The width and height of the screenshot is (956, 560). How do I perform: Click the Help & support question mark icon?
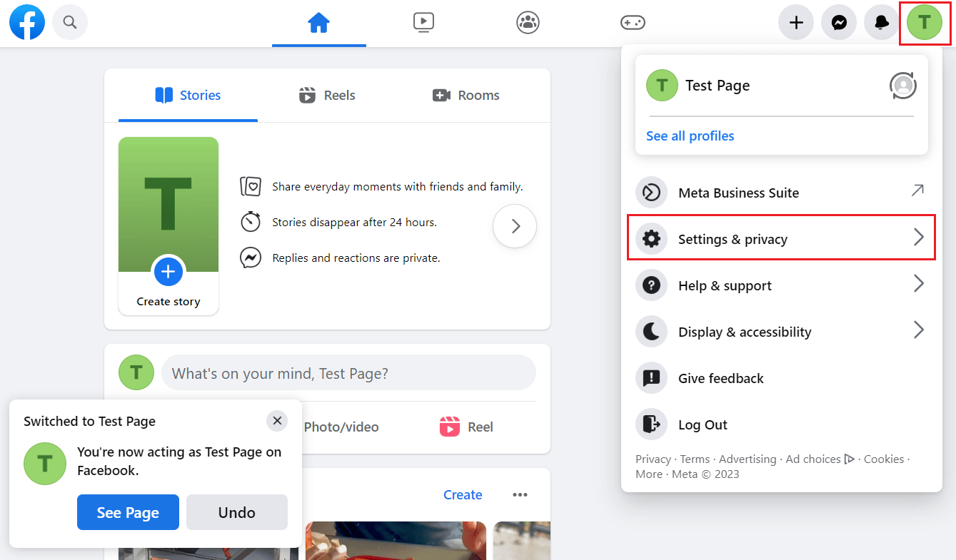pyautogui.click(x=651, y=285)
